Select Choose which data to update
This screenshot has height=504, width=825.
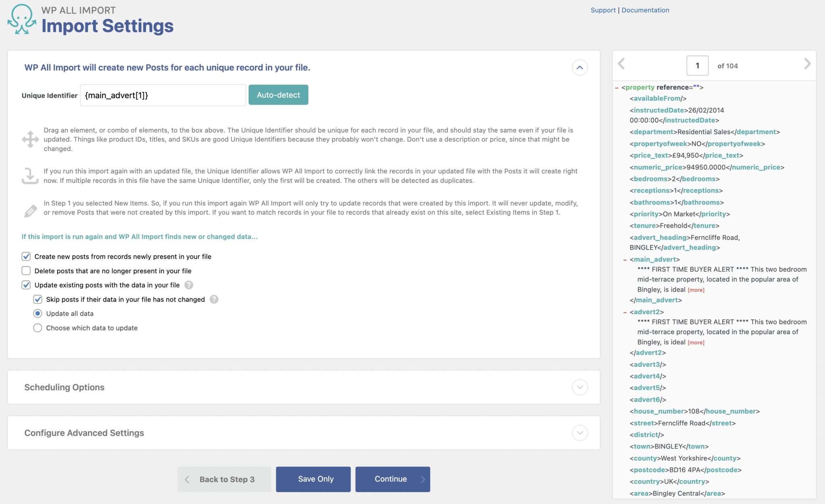click(x=37, y=328)
